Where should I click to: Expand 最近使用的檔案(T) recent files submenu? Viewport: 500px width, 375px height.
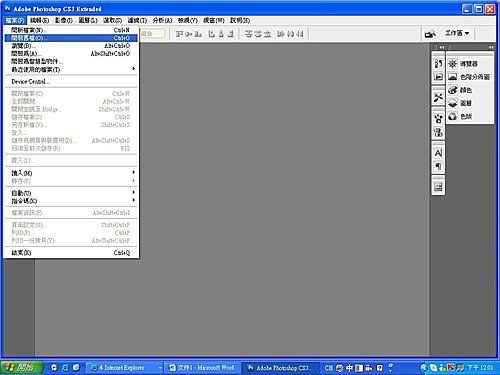tap(71, 69)
